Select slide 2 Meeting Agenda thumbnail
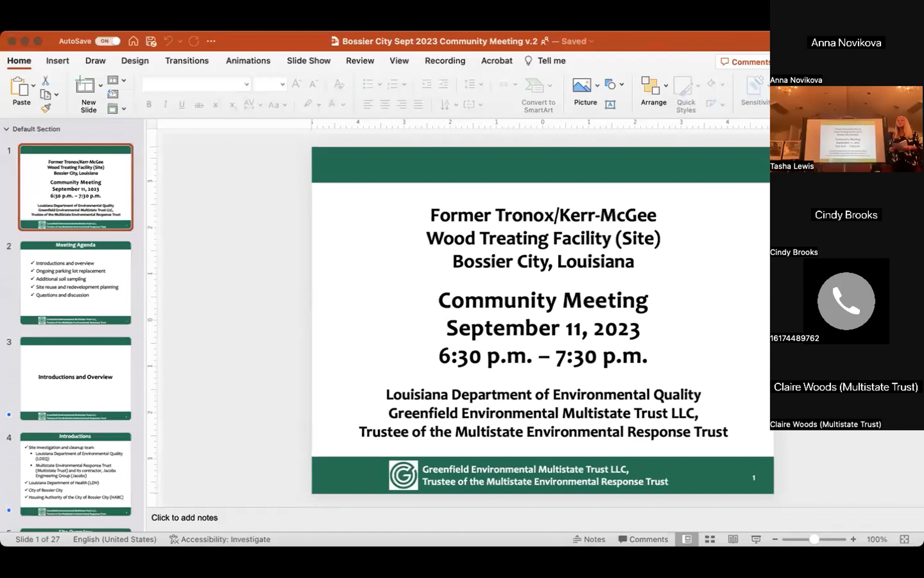The width and height of the screenshot is (924, 578). pyautogui.click(x=75, y=283)
